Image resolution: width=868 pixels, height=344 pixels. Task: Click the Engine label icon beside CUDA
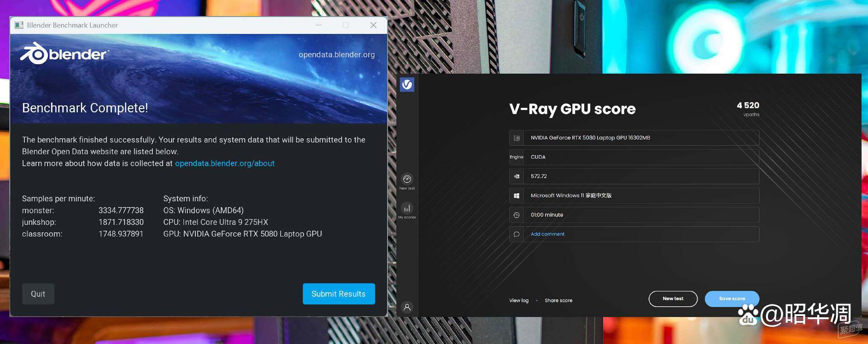click(x=516, y=157)
